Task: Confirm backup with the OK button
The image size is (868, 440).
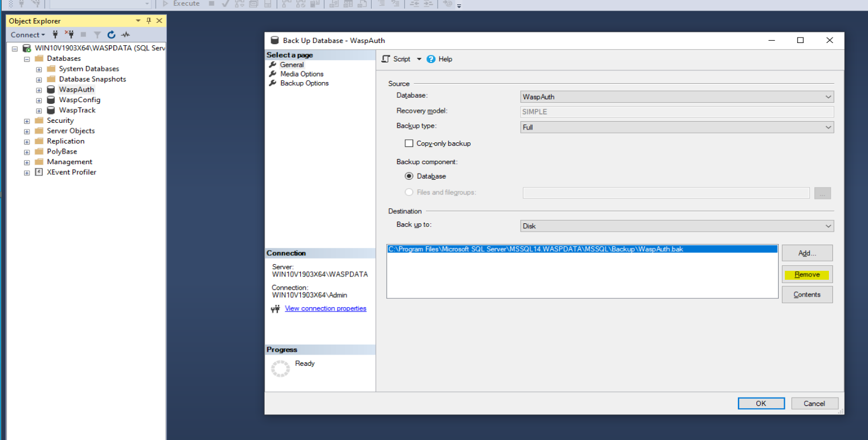Action: 761,403
